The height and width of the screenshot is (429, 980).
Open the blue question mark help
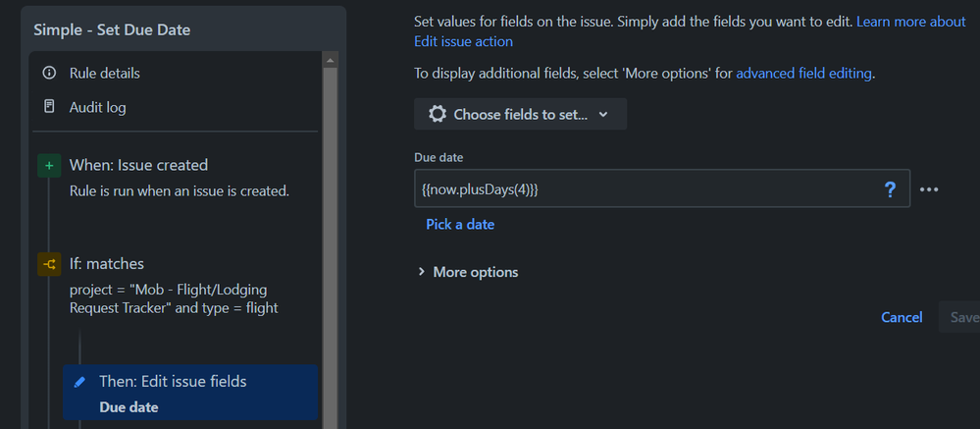(x=890, y=189)
